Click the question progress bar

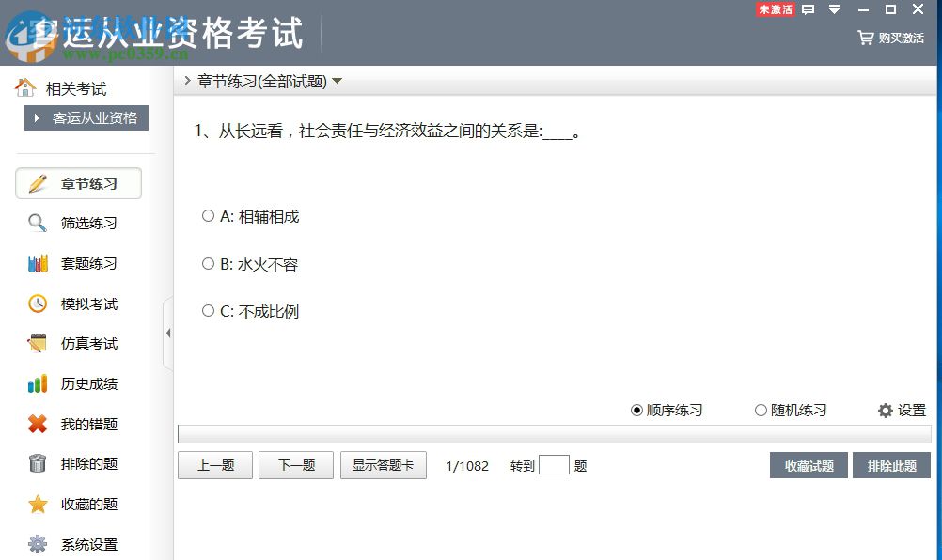point(555,434)
